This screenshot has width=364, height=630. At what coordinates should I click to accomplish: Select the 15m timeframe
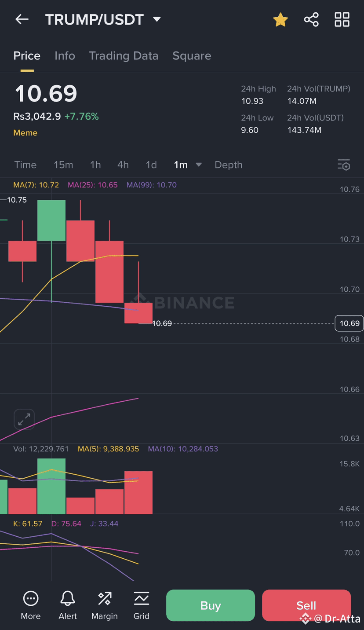click(x=63, y=165)
